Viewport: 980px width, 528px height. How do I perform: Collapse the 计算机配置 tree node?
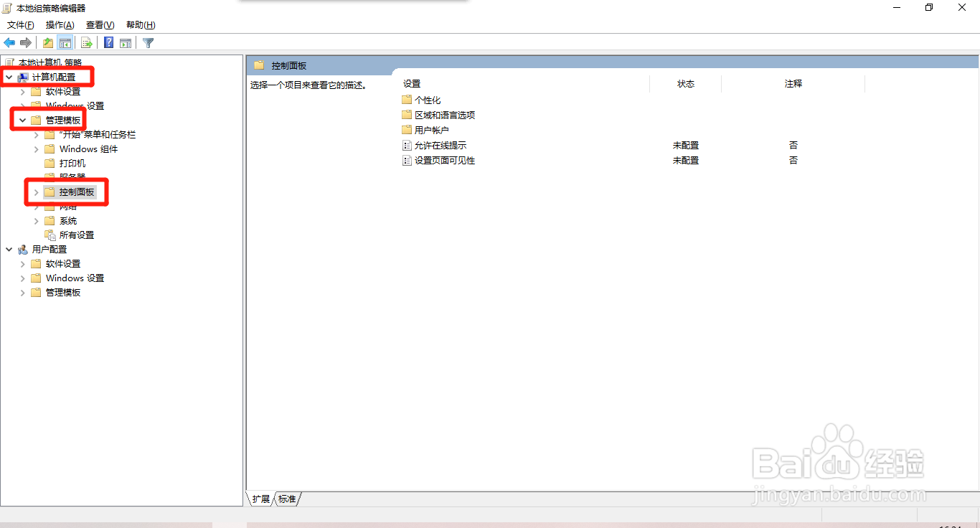point(9,77)
